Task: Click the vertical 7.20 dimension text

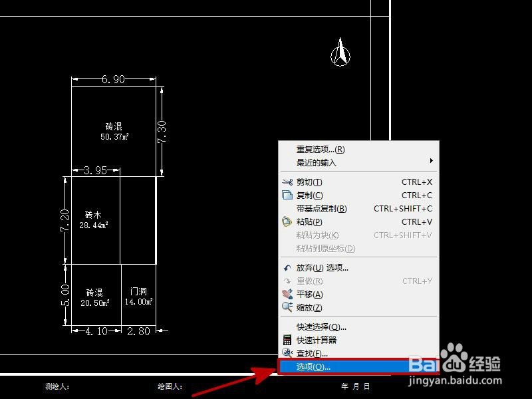Action: click(65, 221)
